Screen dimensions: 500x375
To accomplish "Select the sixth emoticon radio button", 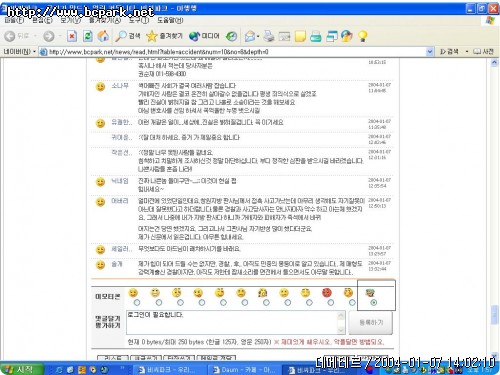I will pos(245,303).
